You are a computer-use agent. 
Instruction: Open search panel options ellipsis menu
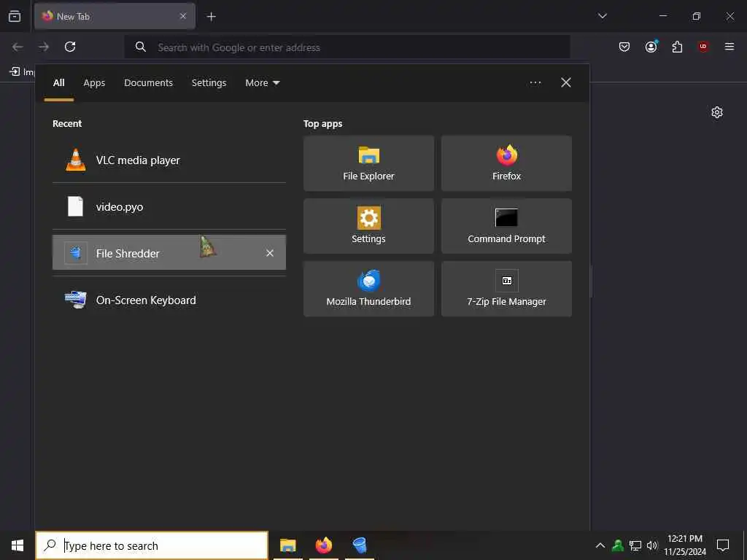coord(535,82)
